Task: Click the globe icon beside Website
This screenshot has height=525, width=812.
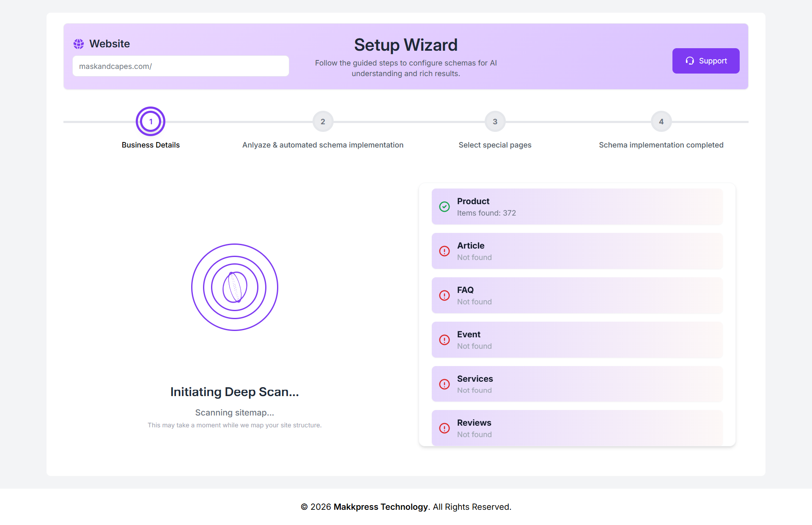Action: [x=79, y=44]
